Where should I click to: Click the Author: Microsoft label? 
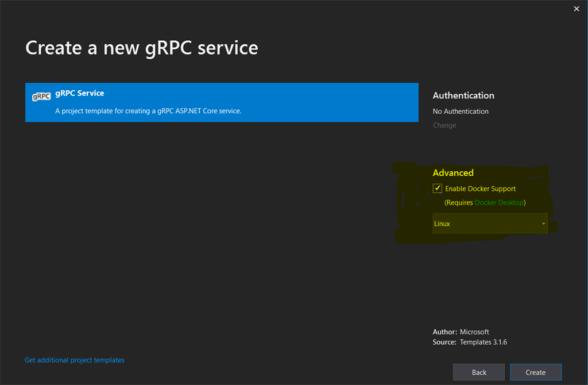tap(461, 332)
